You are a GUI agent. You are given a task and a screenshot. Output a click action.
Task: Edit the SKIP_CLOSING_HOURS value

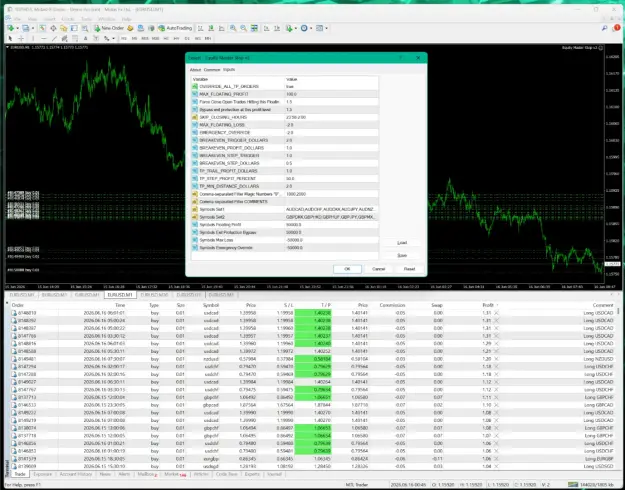(331, 117)
